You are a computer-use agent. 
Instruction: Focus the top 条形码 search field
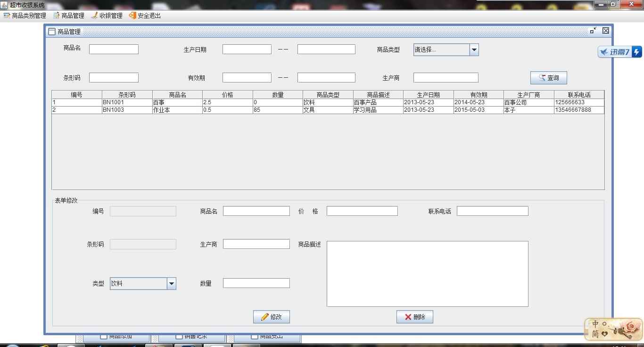(x=114, y=77)
